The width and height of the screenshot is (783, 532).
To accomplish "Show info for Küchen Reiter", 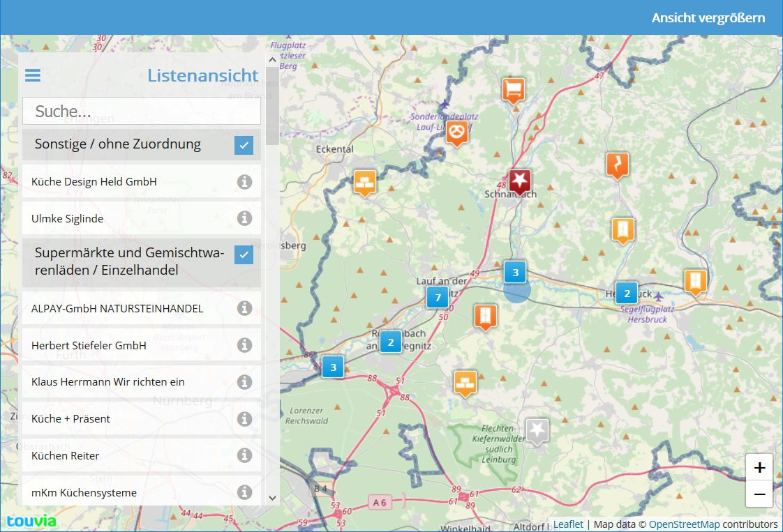I will coord(244,455).
